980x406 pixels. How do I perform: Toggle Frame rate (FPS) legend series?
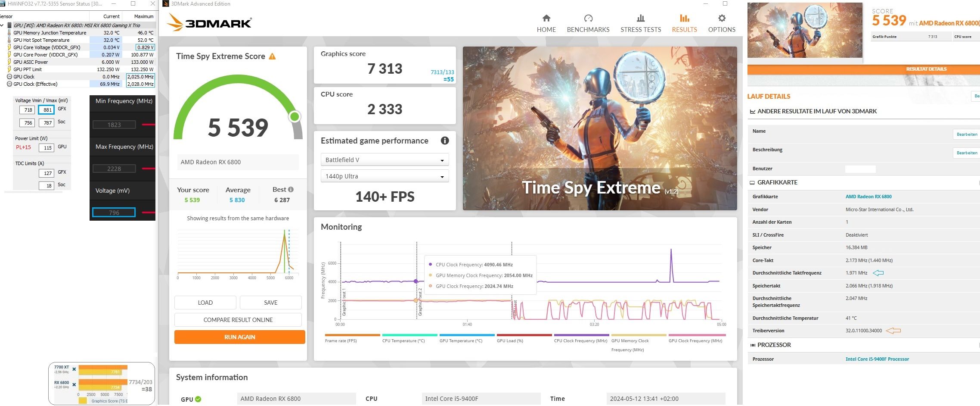[352, 338]
